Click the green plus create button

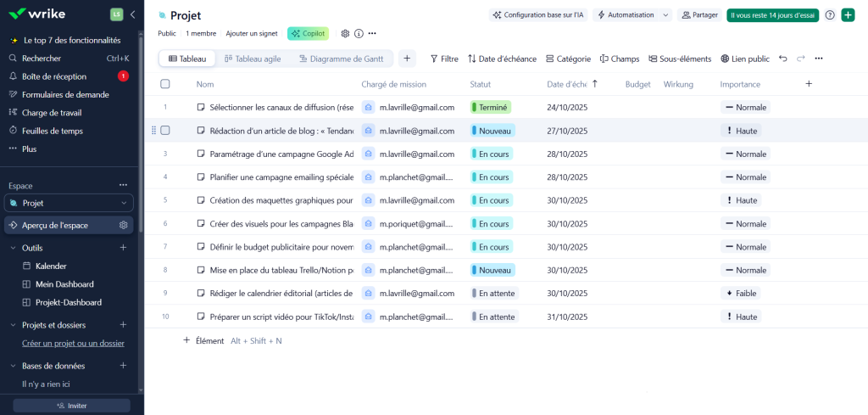(x=848, y=15)
